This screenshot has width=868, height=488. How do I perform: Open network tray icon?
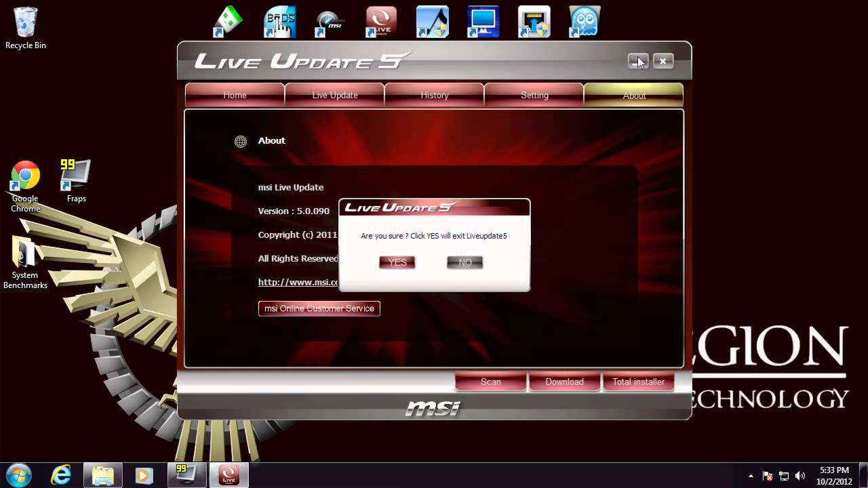tap(784, 476)
